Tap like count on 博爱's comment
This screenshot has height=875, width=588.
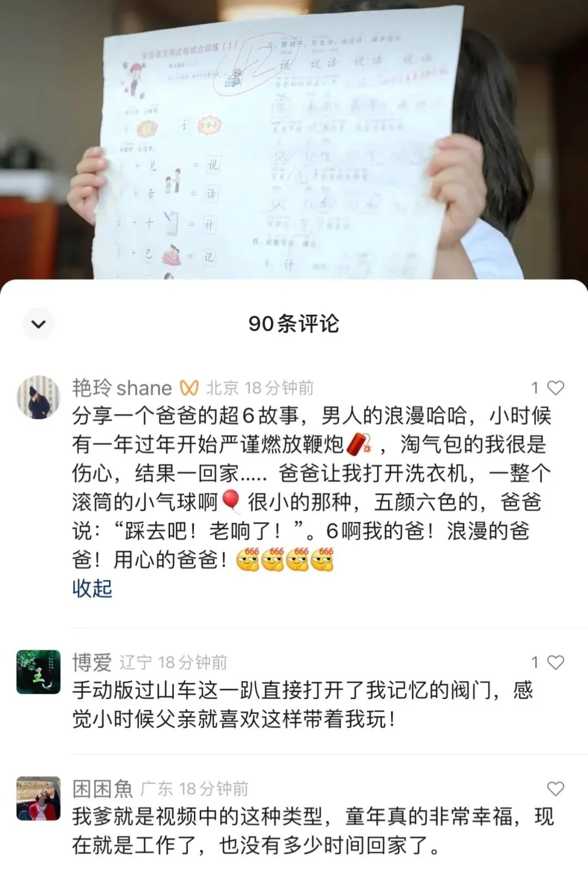coord(535,662)
